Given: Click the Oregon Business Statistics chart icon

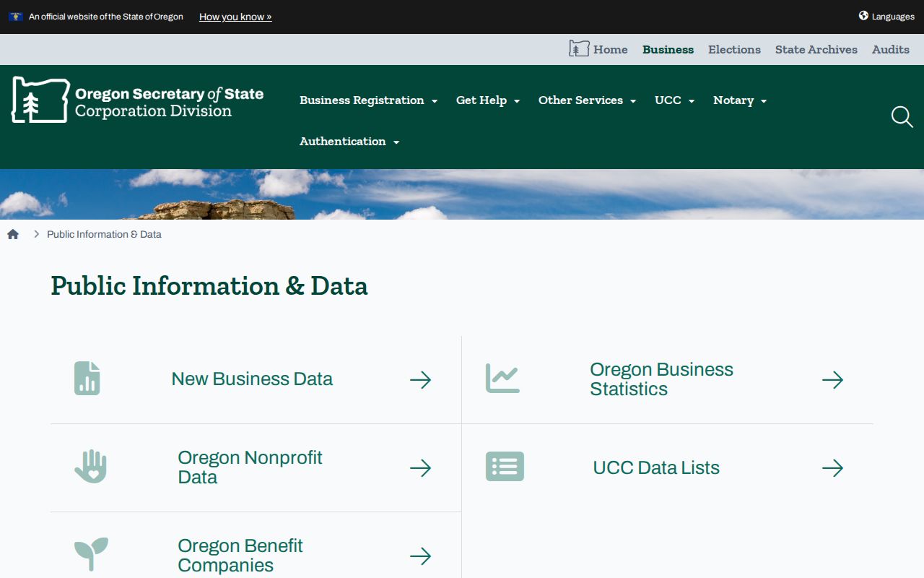Looking at the screenshot, I should 502,379.
